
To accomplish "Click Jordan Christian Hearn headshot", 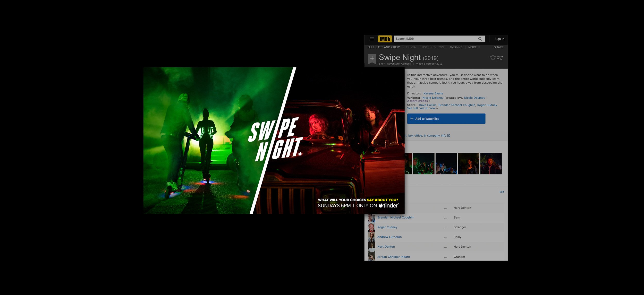I will (x=371, y=257).
